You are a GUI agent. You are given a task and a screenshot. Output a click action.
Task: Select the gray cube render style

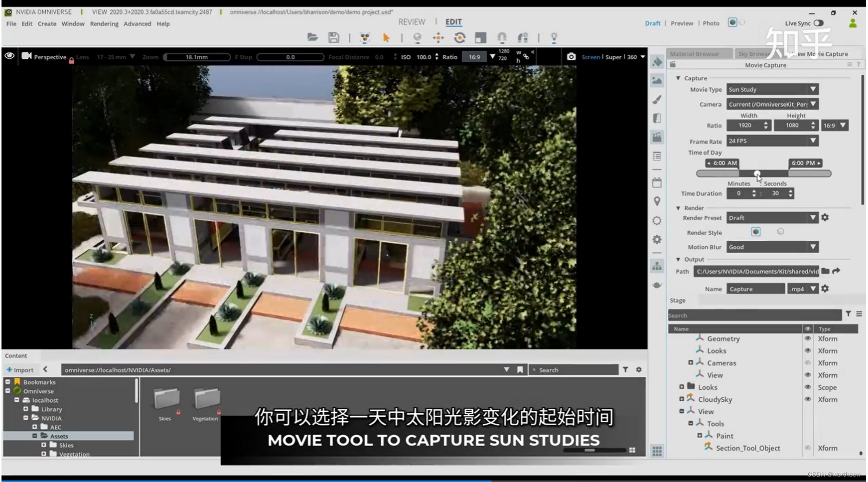pos(780,232)
